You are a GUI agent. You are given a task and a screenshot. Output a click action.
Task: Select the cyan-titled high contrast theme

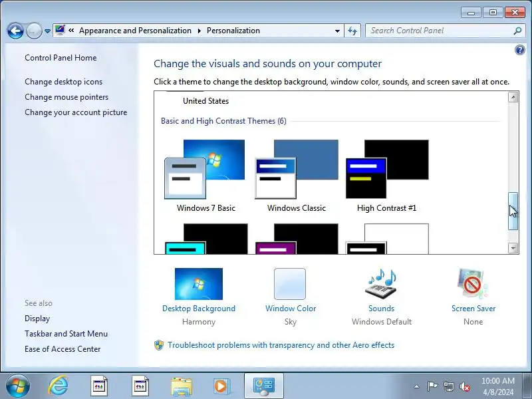(x=206, y=239)
